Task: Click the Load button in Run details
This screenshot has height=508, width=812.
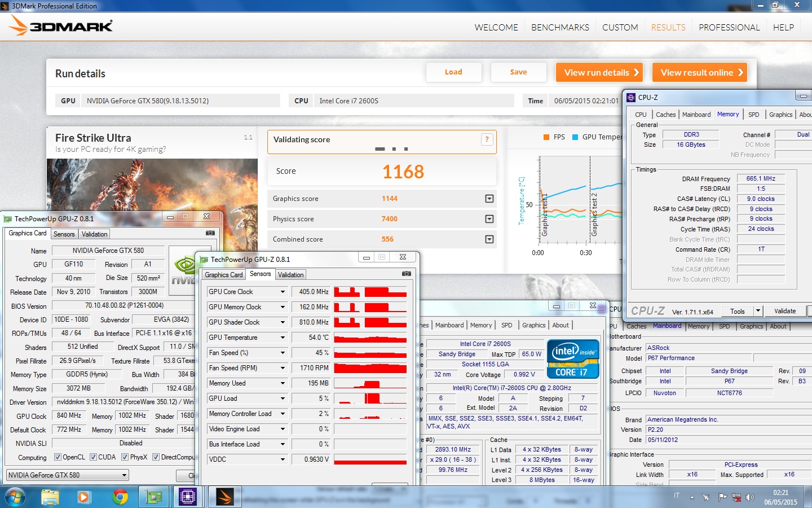Action: click(453, 72)
